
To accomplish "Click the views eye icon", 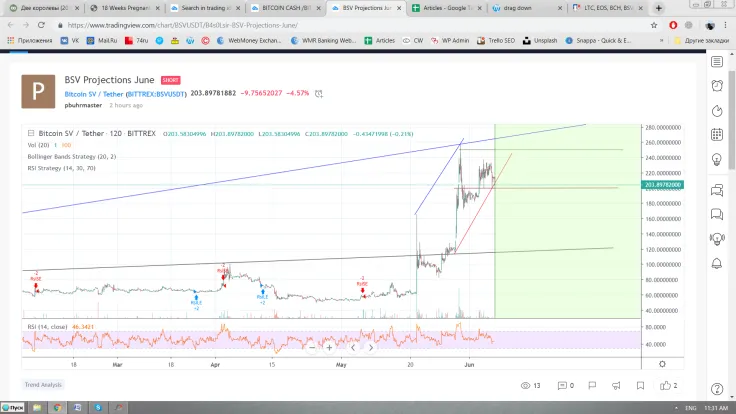I will tap(525, 385).
